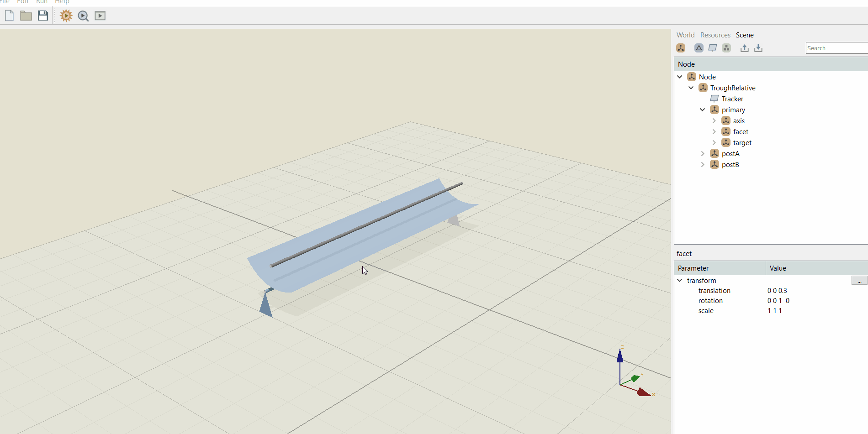The height and width of the screenshot is (434, 868).
Task: Open a file via folder icon
Action: pyautogui.click(x=26, y=16)
